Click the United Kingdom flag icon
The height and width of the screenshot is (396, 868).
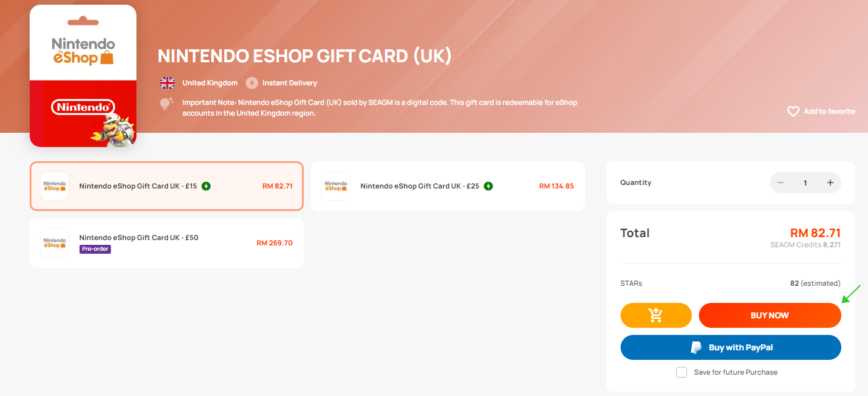click(x=167, y=83)
